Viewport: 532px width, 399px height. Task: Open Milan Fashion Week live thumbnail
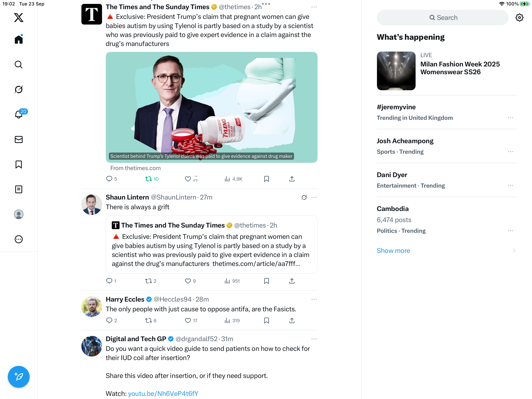[396, 71]
